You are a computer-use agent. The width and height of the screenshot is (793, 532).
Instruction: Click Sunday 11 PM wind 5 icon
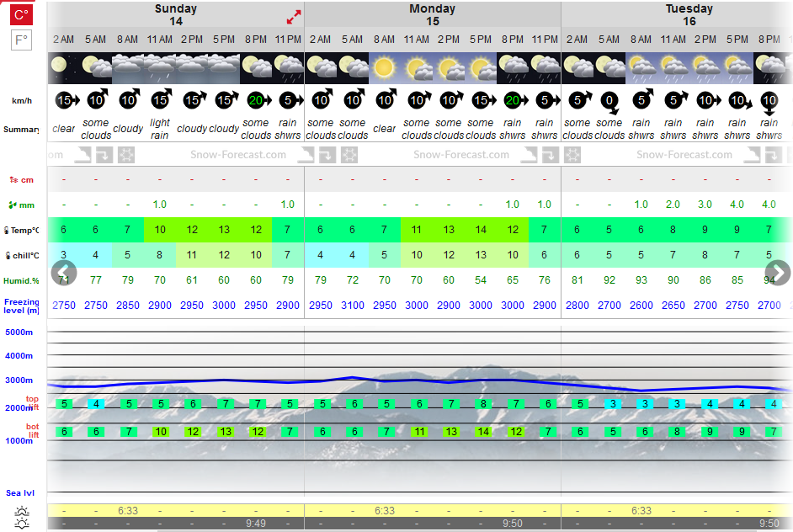pos(290,100)
